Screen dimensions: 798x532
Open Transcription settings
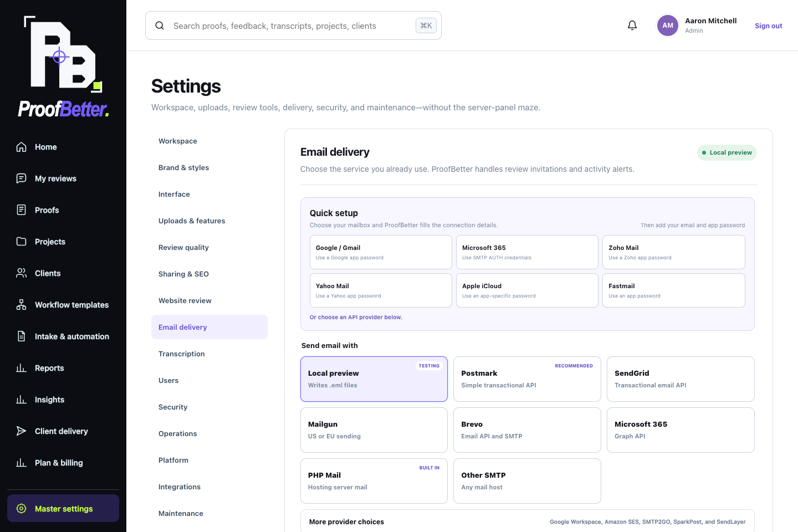(x=209, y=354)
